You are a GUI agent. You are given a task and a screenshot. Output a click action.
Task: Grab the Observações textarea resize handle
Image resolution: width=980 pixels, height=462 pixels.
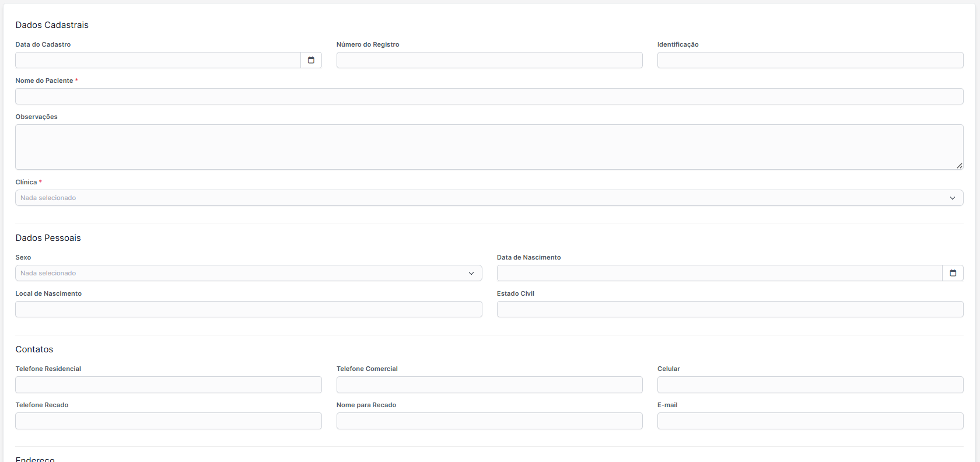click(x=959, y=166)
